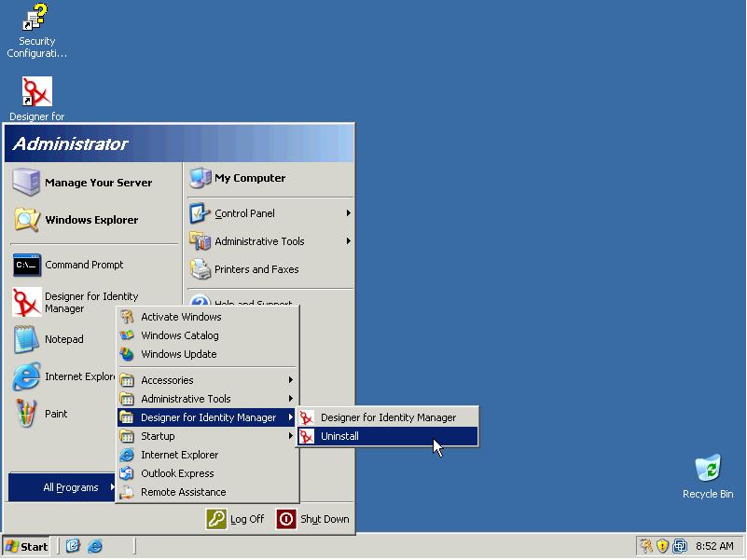Click Show Desktop quick launch icon
Screen dimensions: 747x560
[x=73, y=546]
